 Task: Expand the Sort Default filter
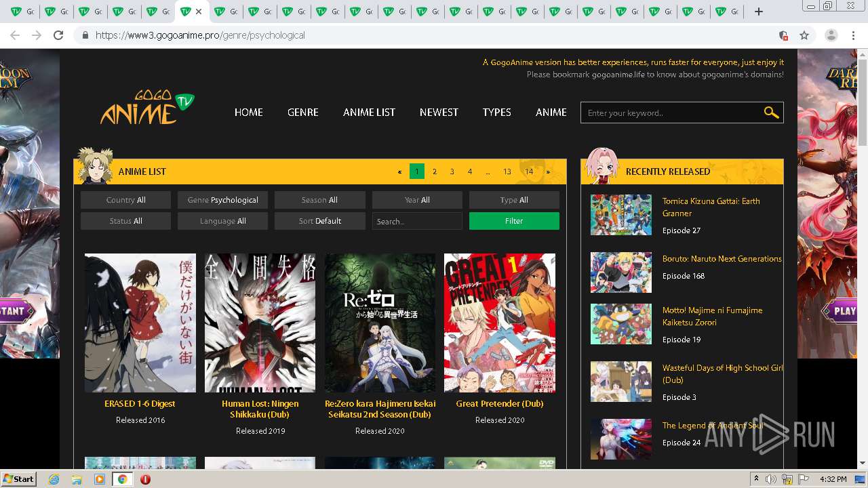(x=319, y=221)
